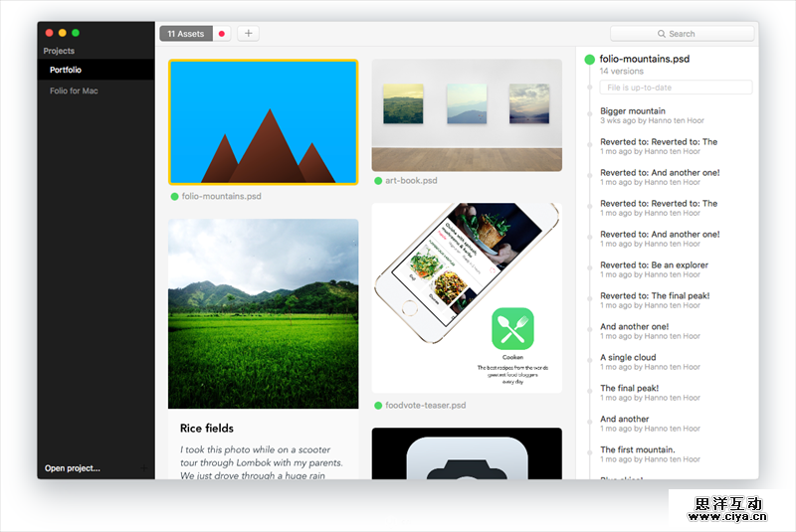Click Open project... at sidebar bottom
The width and height of the screenshot is (796, 532).
[x=73, y=468]
